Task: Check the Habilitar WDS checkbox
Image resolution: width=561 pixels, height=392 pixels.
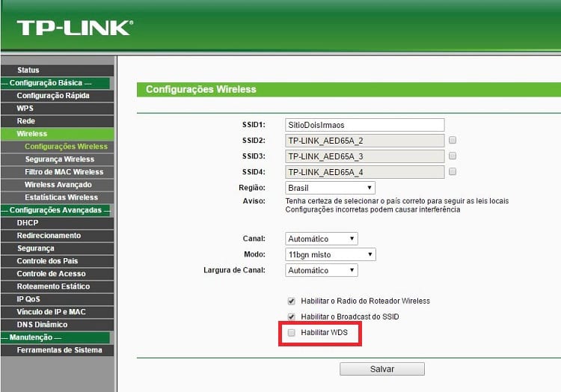Action: [x=292, y=333]
